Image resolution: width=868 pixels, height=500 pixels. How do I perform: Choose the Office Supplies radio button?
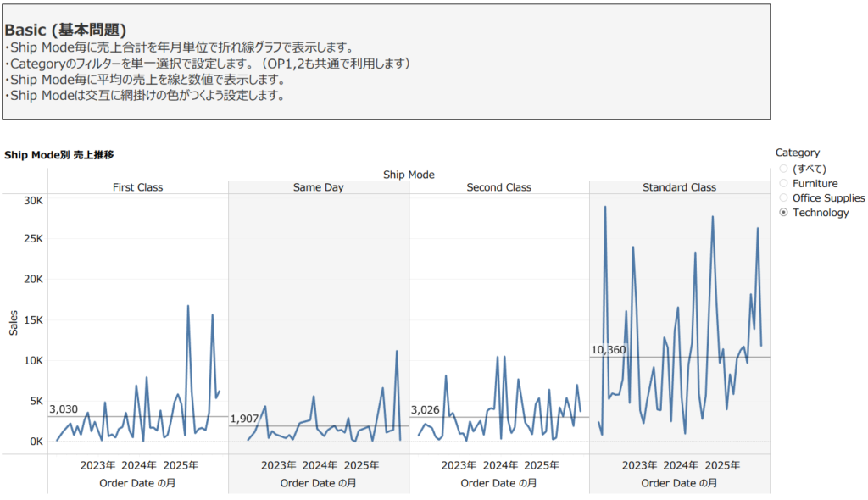(x=783, y=197)
